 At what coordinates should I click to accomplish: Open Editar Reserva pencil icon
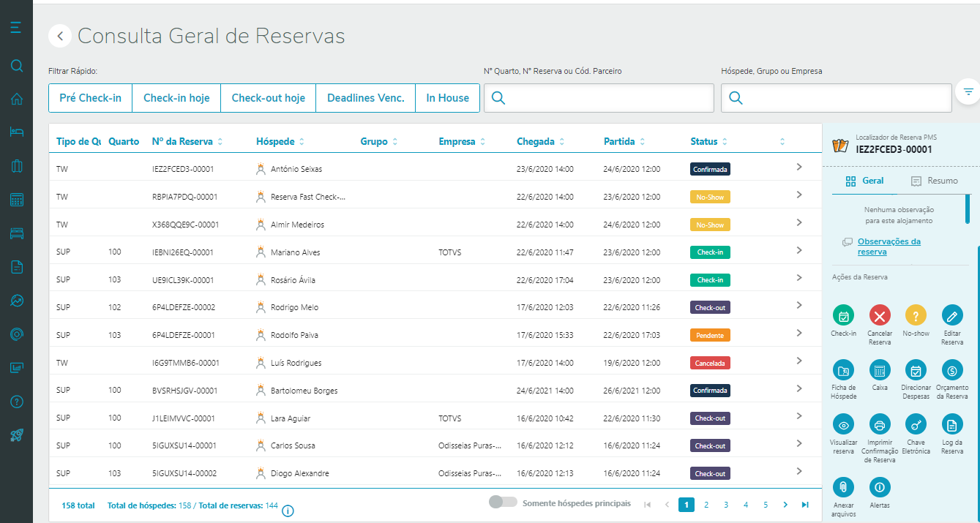(x=952, y=315)
